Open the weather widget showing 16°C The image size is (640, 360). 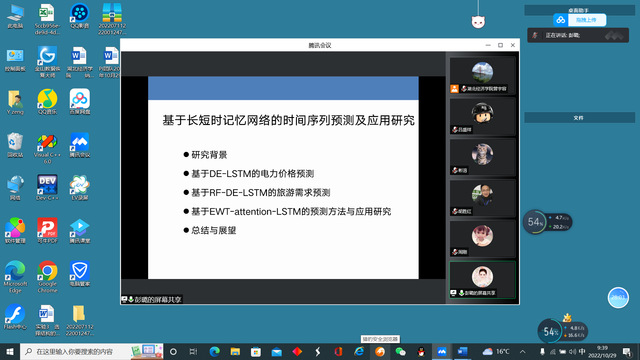(x=496, y=351)
